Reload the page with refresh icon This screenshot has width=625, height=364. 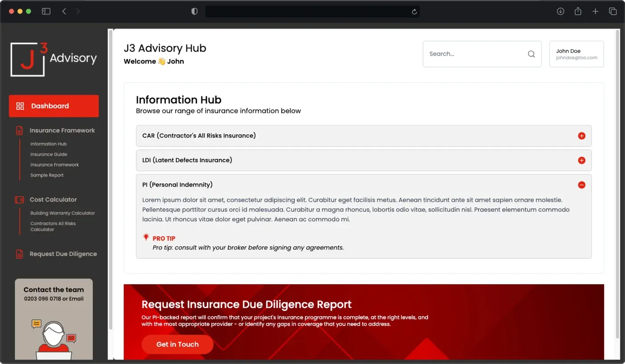(414, 12)
